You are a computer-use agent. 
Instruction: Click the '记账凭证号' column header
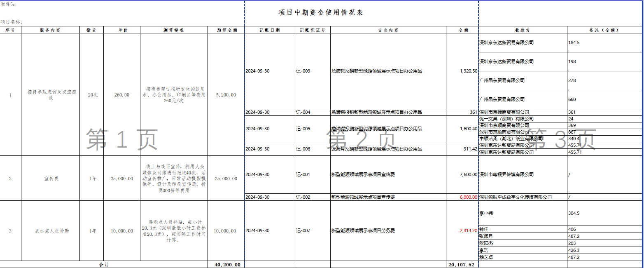tap(313, 30)
